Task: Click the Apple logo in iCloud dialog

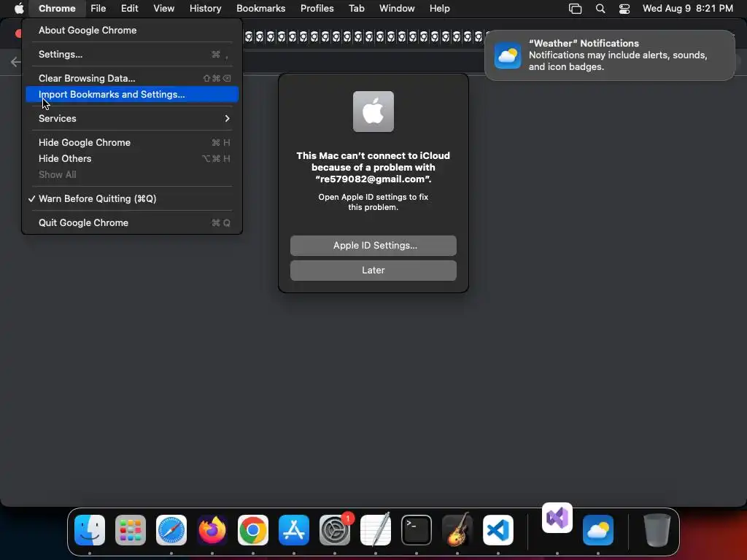Action: point(373,112)
